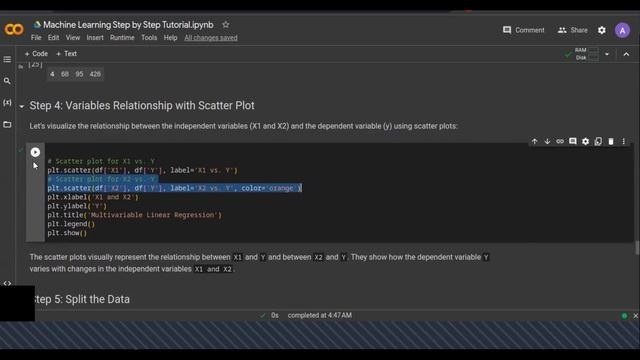Click the Google Drive icon beside the title

37,24
